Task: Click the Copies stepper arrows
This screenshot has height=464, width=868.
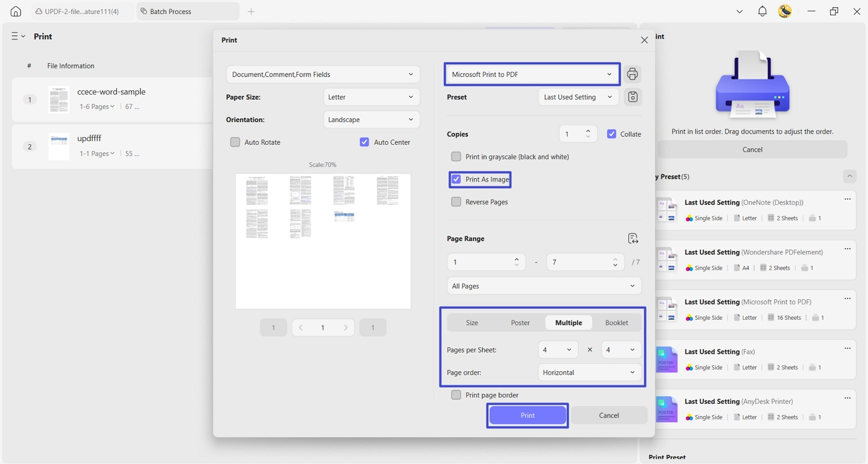Action: (588, 134)
